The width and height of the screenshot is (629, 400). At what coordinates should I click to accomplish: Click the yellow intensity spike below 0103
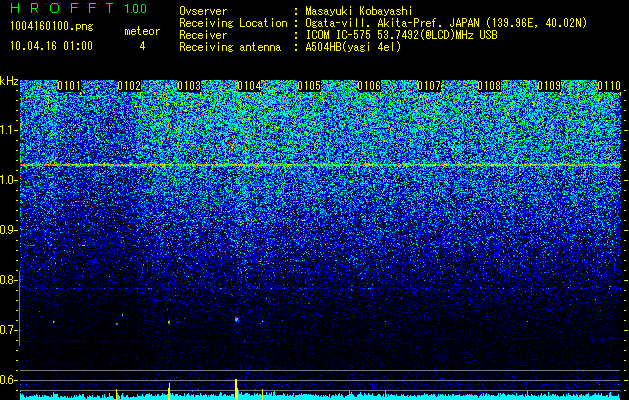tap(169, 391)
